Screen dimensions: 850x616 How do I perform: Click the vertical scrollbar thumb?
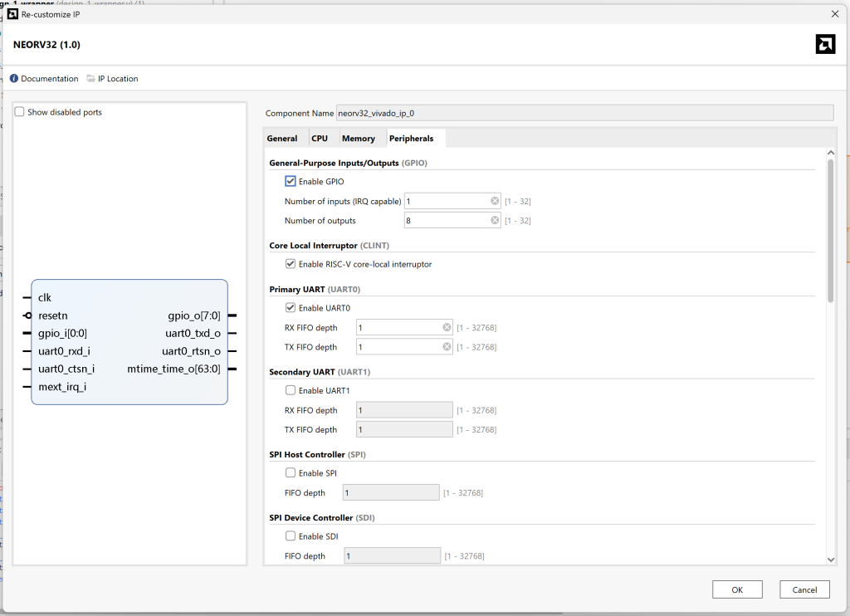click(830, 231)
